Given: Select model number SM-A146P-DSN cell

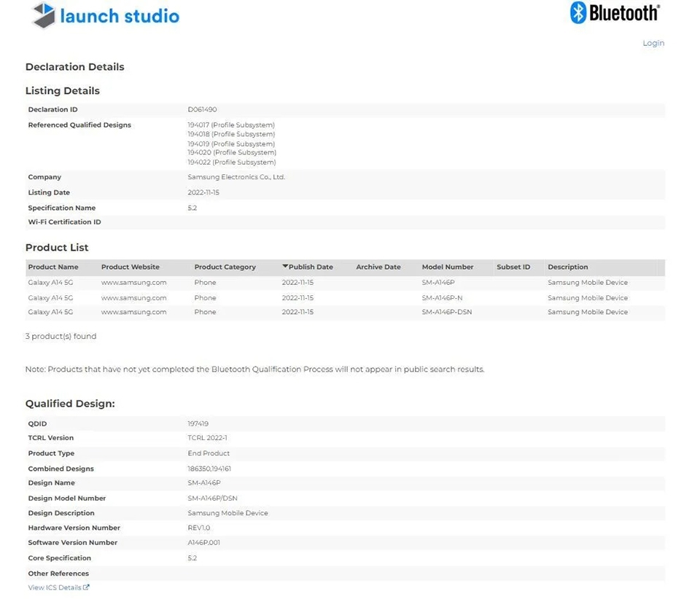Looking at the screenshot, I should (447, 312).
